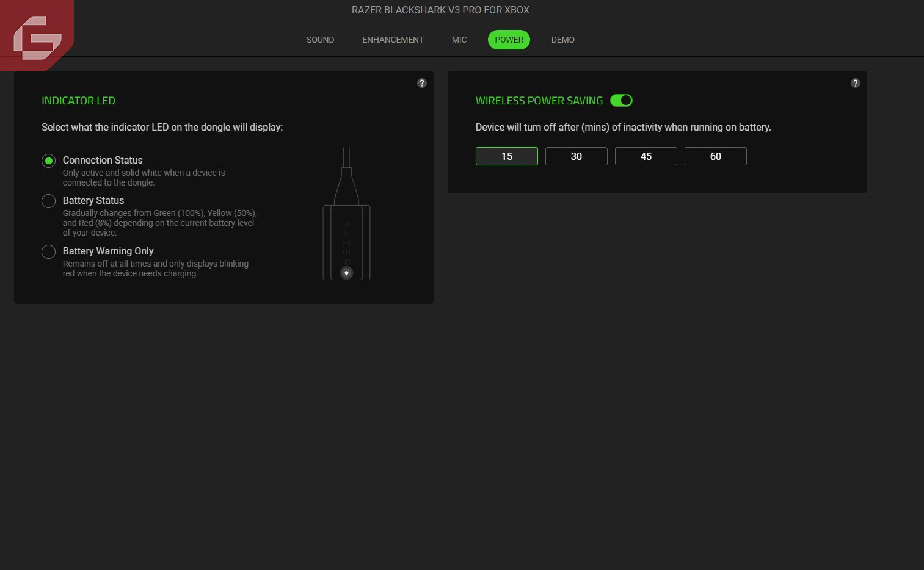
Task: Set the inactivity timeout to 30 minutes
Action: (x=577, y=156)
